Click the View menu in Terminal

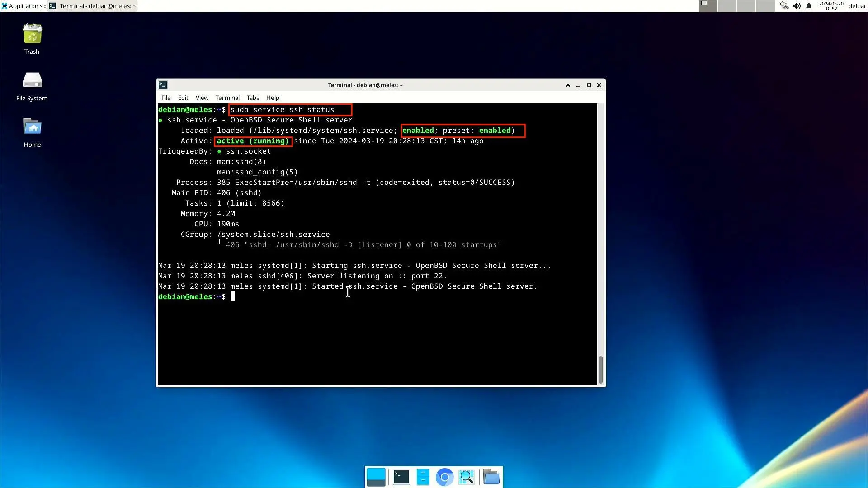202,97
